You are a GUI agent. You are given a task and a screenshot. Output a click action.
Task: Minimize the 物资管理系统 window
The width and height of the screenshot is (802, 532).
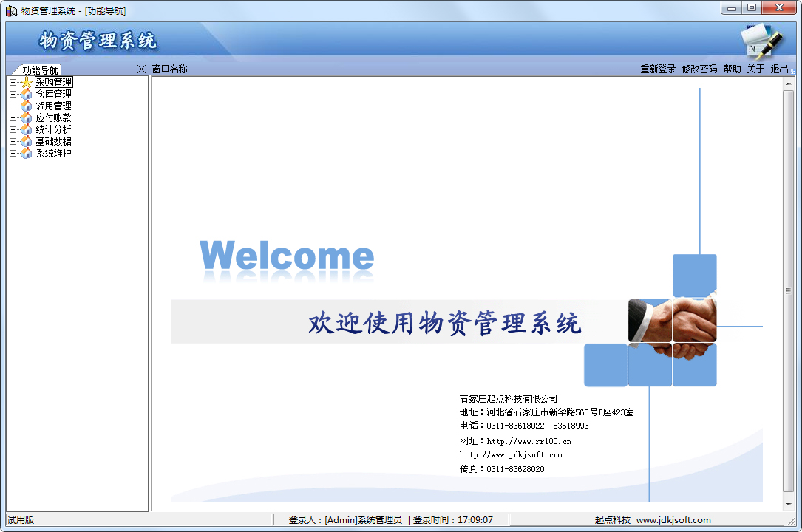(x=732, y=7)
